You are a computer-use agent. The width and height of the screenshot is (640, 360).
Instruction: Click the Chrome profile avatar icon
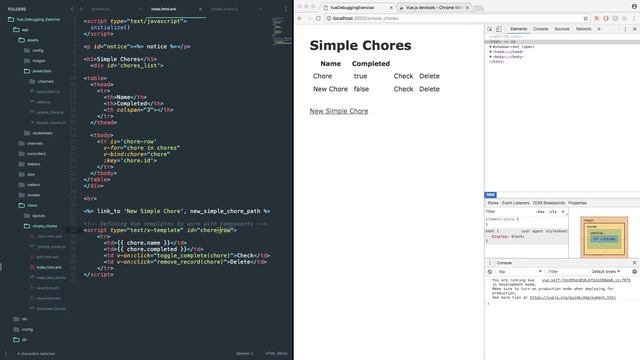[634, 6]
